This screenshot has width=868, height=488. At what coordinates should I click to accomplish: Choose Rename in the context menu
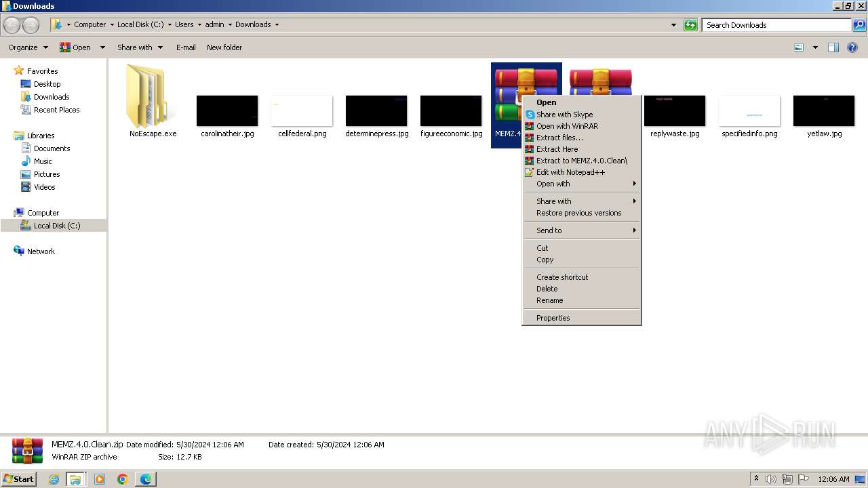point(581,300)
